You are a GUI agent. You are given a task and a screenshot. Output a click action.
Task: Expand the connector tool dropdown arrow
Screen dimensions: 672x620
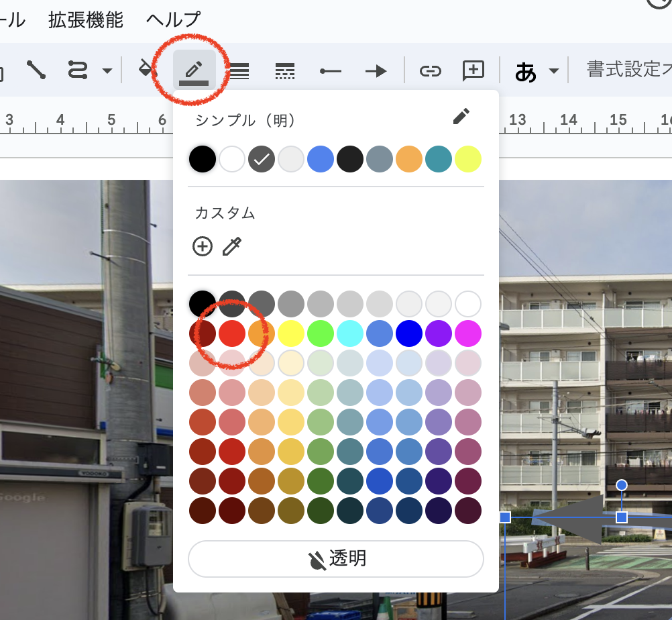coord(107,70)
